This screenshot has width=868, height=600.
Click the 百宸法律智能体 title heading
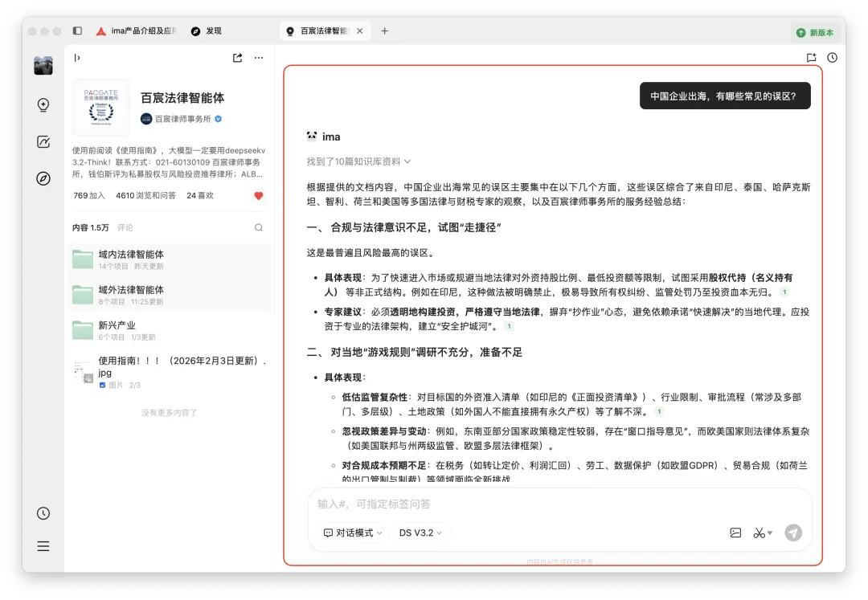point(182,98)
